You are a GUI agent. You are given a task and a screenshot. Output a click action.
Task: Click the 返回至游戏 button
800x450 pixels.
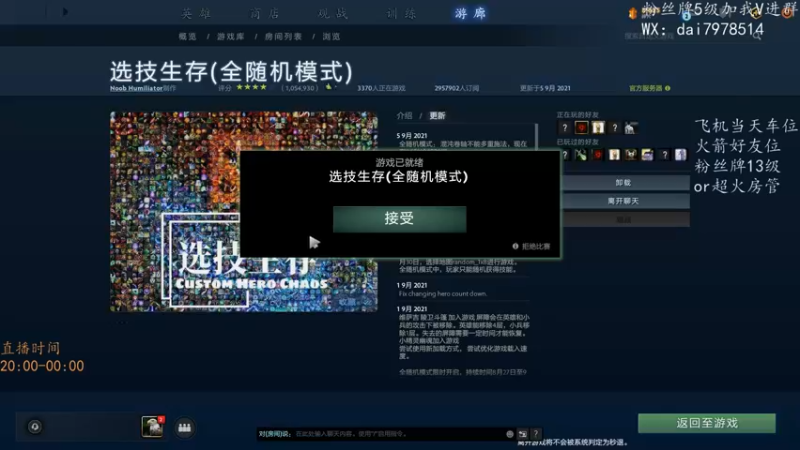point(707,423)
